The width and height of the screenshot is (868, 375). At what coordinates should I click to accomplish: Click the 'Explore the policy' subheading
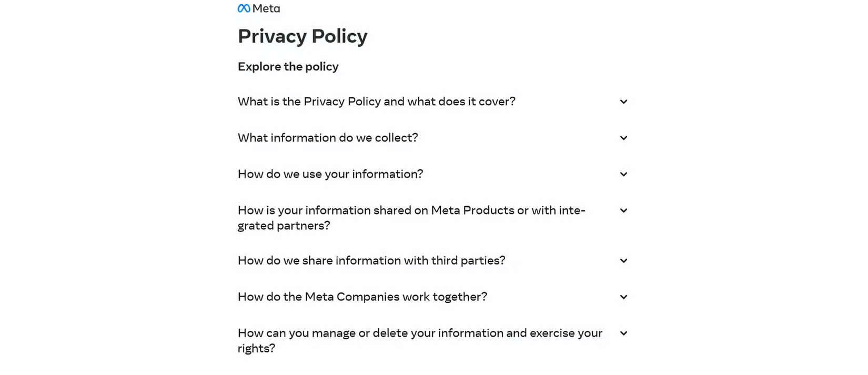[x=288, y=67]
